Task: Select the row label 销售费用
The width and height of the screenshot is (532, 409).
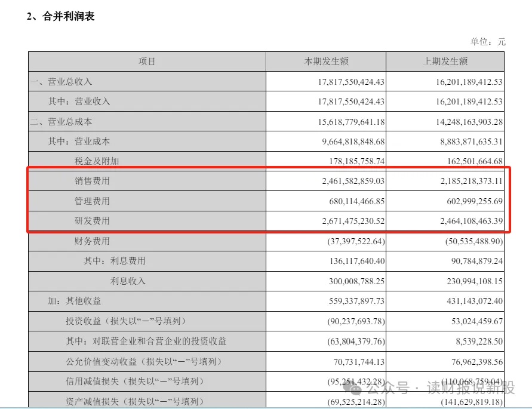Action: 93,180
